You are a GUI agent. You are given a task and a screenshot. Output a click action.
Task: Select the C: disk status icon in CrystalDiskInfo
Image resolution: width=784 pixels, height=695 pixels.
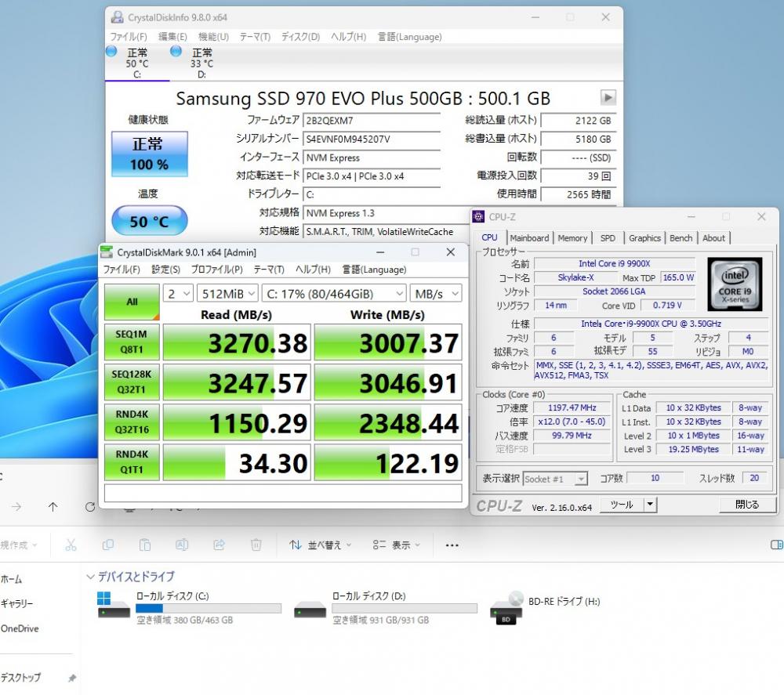pos(111,51)
